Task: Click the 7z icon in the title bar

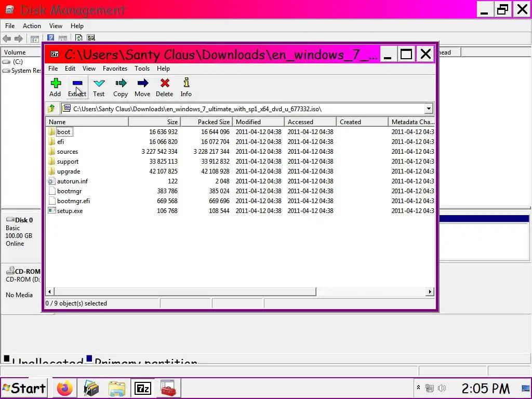Action: click(x=54, y=54)
